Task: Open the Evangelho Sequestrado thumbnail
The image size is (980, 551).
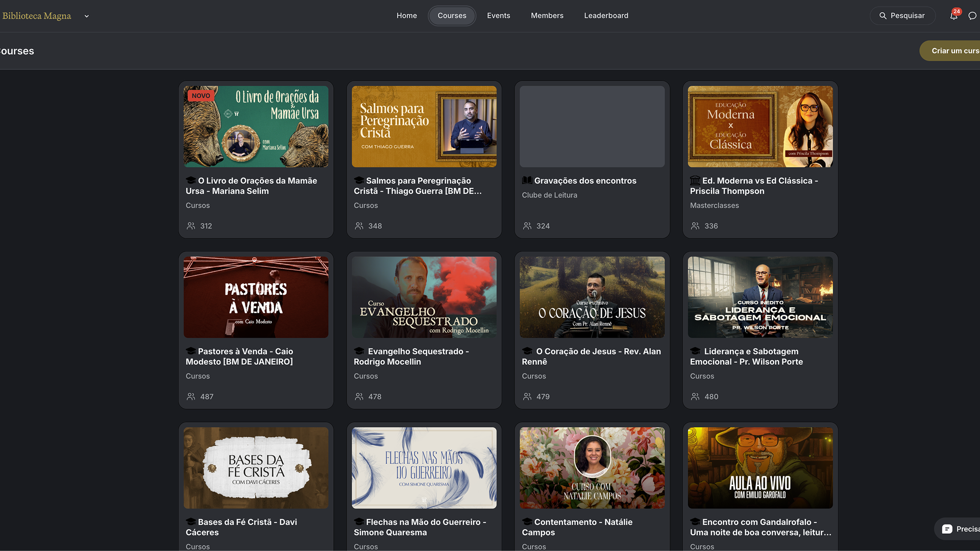Action: point(424,297)
